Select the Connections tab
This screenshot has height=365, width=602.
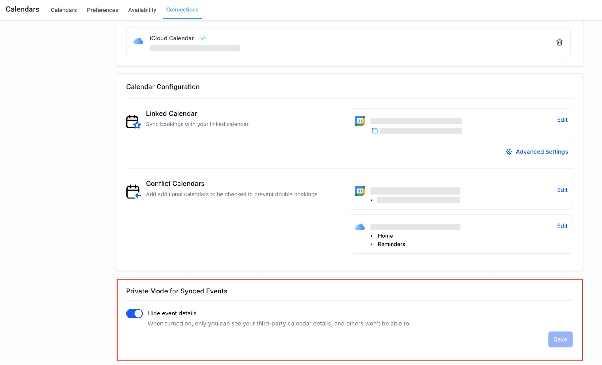[182, 10]
